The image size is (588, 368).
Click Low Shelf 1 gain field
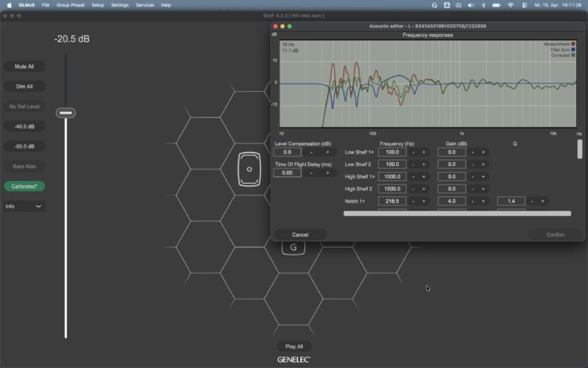(451, 152)
